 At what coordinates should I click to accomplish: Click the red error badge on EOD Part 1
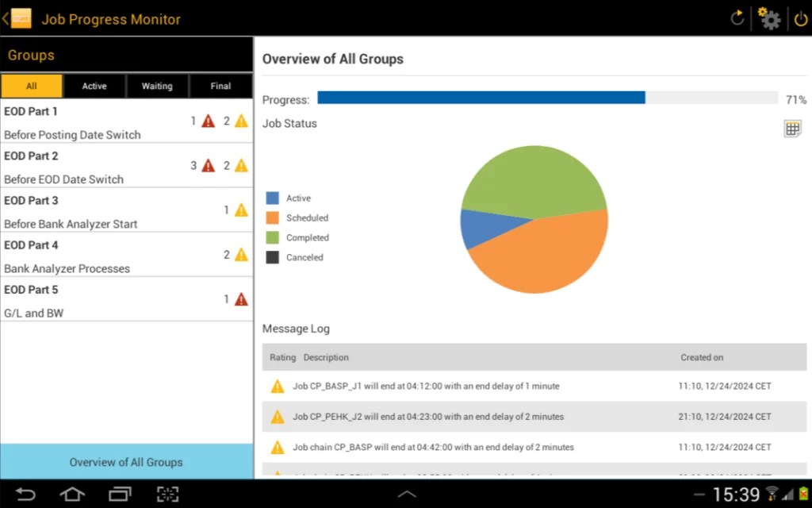click(205, 121)
